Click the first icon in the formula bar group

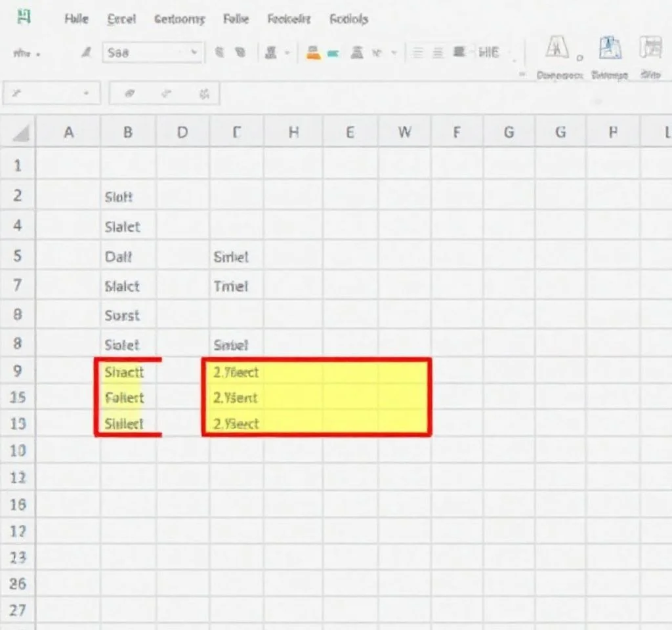point(131,94)
